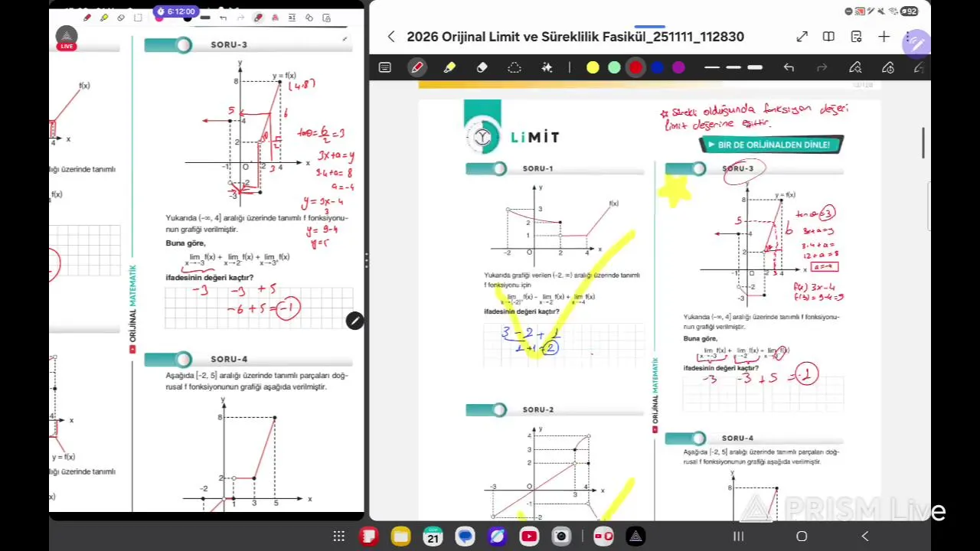Tap the LİMİT chapter logo title
The height and width of the screenshot is (551, 980).
tap(534, 137)
